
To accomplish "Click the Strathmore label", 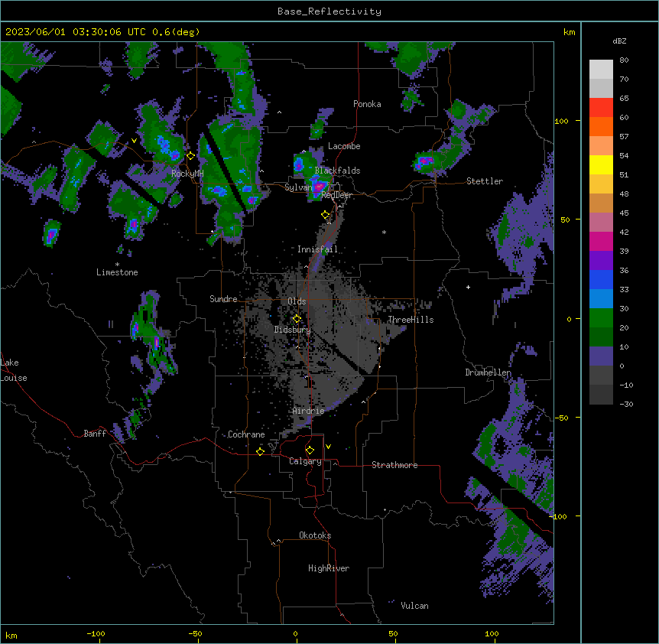I will click(394, 465).
